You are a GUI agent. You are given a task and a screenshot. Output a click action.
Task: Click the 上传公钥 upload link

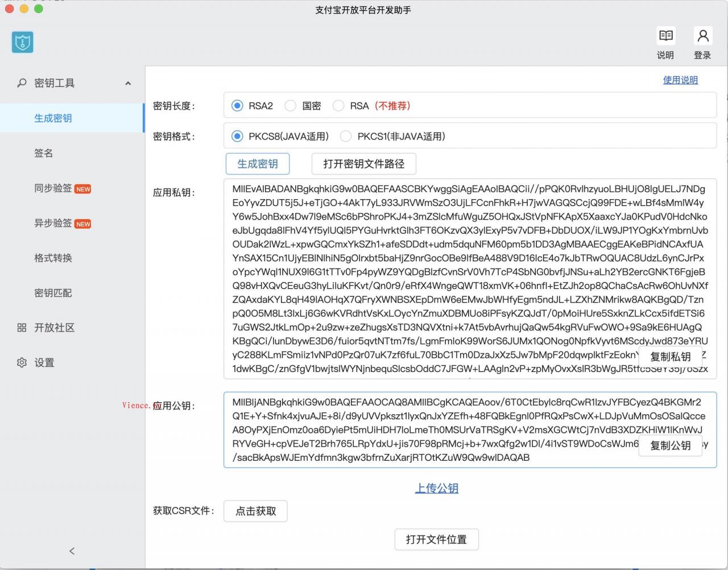(437, 488)
